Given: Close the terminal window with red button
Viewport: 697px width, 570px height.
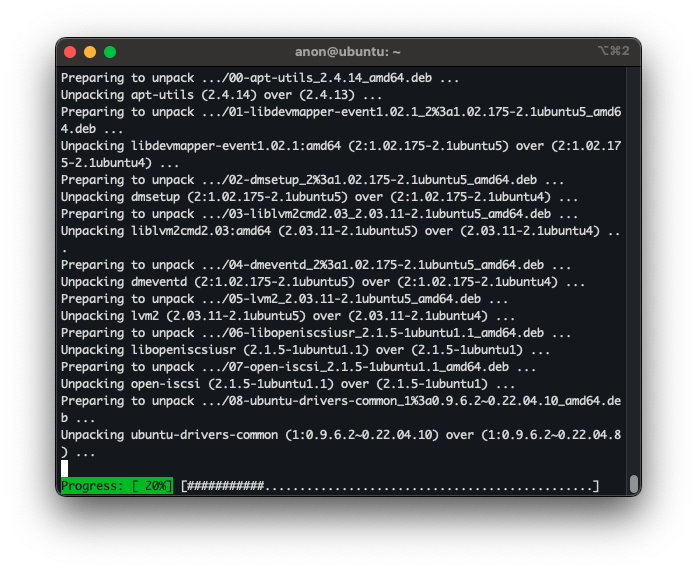Looking at the screenshot, I should coord(70,52).
